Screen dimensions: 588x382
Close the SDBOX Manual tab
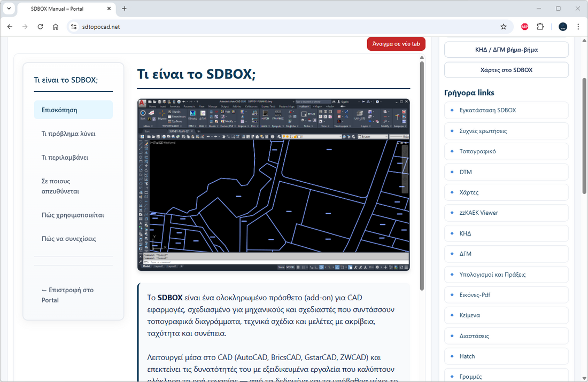coord(109,9)
